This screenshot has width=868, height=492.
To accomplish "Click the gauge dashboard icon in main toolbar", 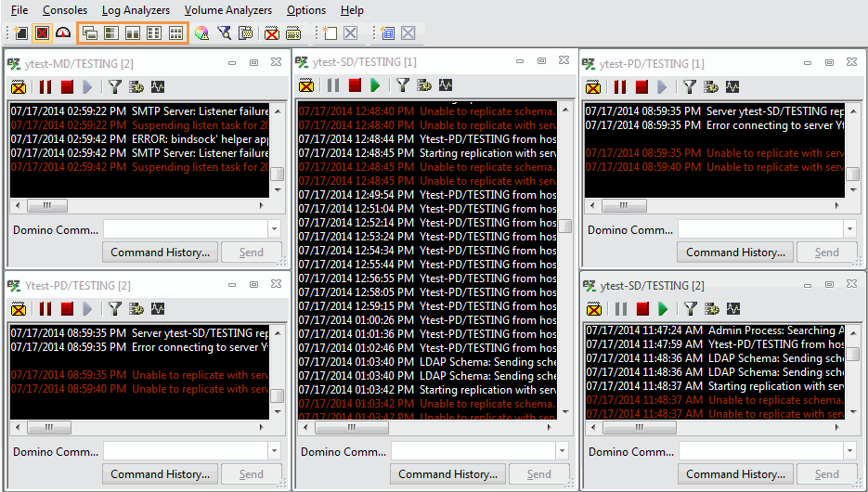I will click(63, 33).
